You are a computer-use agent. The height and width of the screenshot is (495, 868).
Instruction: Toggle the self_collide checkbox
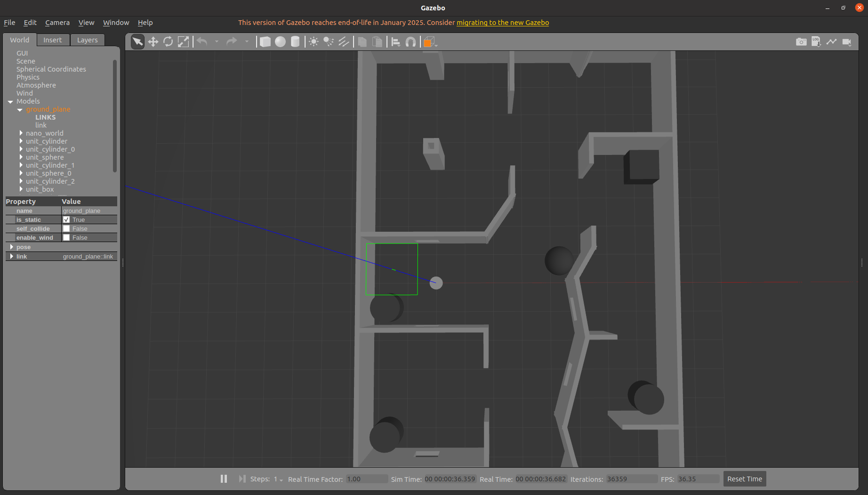coord(66,228)
